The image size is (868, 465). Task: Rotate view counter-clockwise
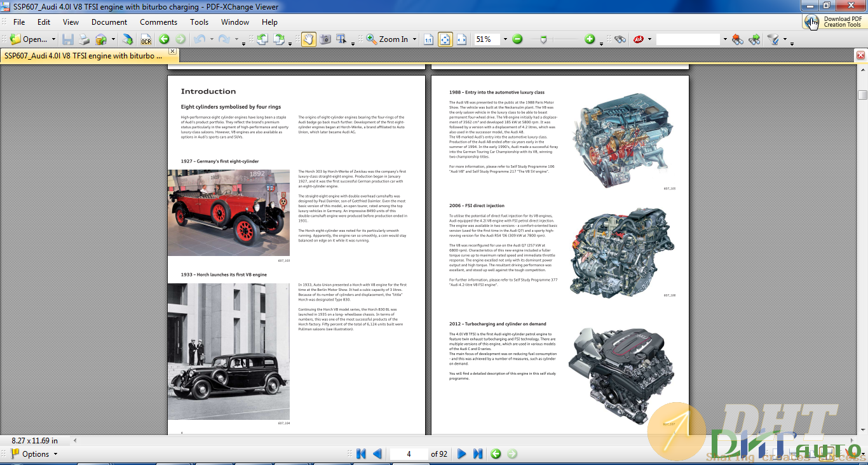point(262,39)
